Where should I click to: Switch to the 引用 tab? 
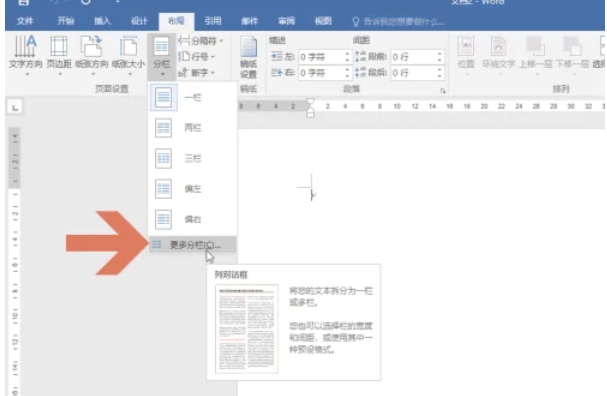tap(213, 21)
